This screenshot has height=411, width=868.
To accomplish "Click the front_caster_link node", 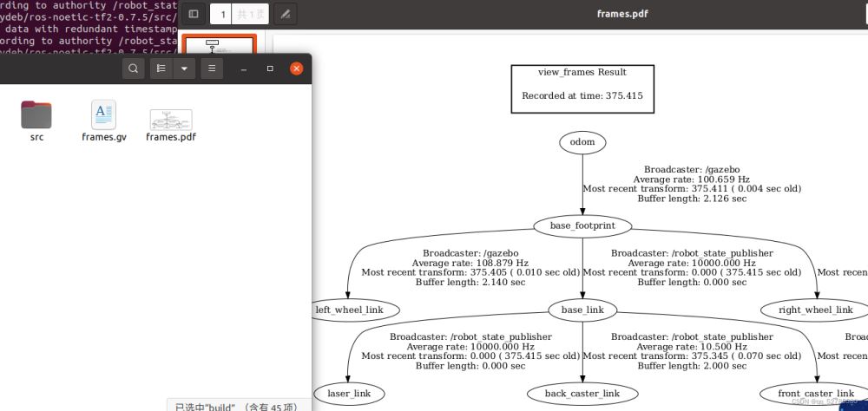I will [x=815, y=394].
